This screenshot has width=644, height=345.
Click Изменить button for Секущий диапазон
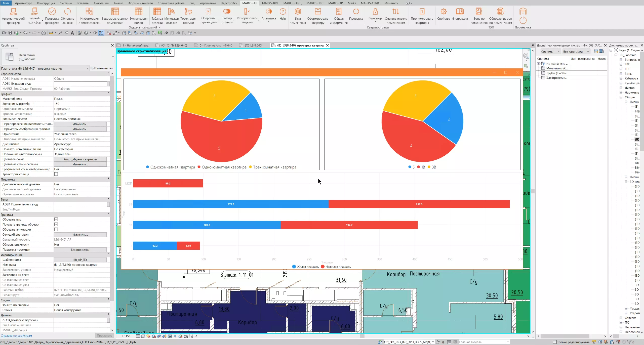[80, 235]
